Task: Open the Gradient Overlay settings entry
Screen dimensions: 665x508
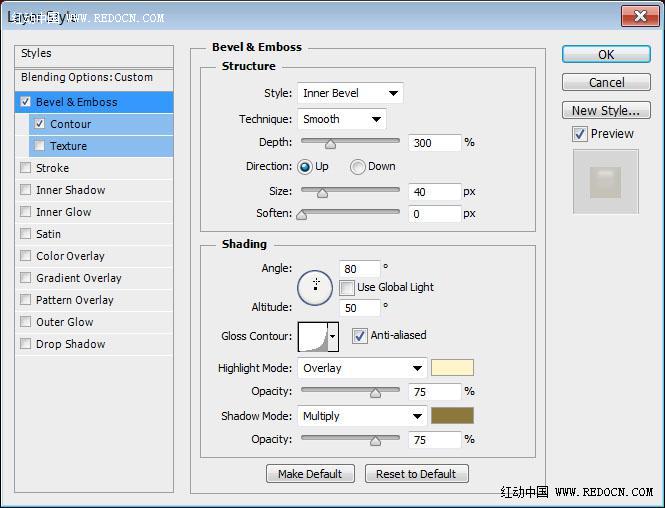Action: (94, 278)
